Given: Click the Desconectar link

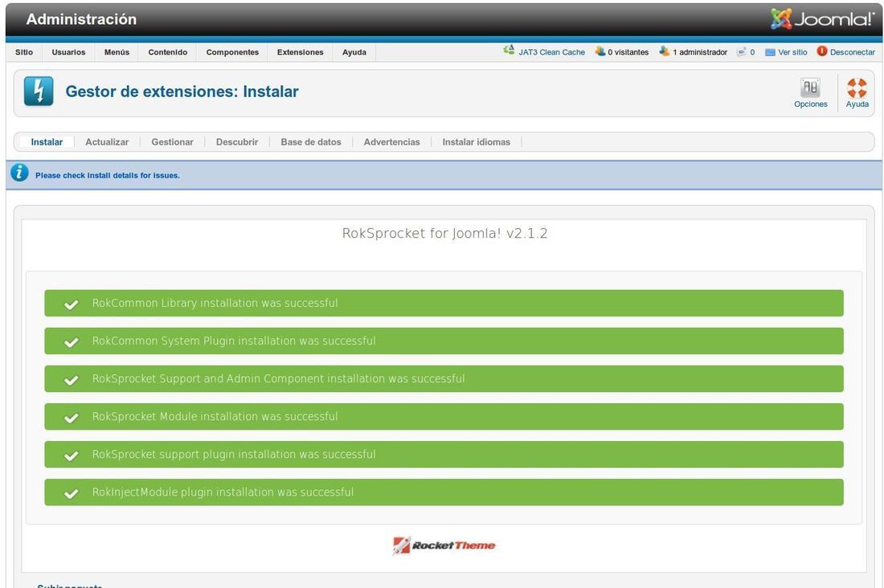Looking at the screenshot, I should [x=853, y=52].
